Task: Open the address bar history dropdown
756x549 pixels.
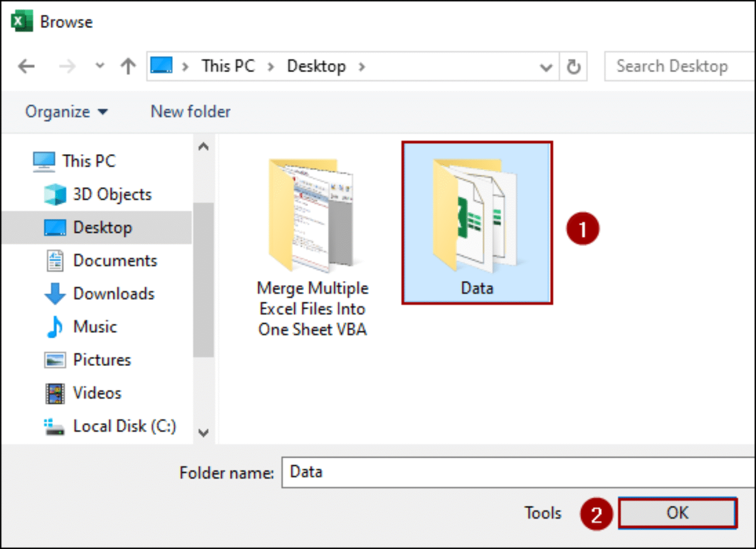Action: tap(546, 66)
